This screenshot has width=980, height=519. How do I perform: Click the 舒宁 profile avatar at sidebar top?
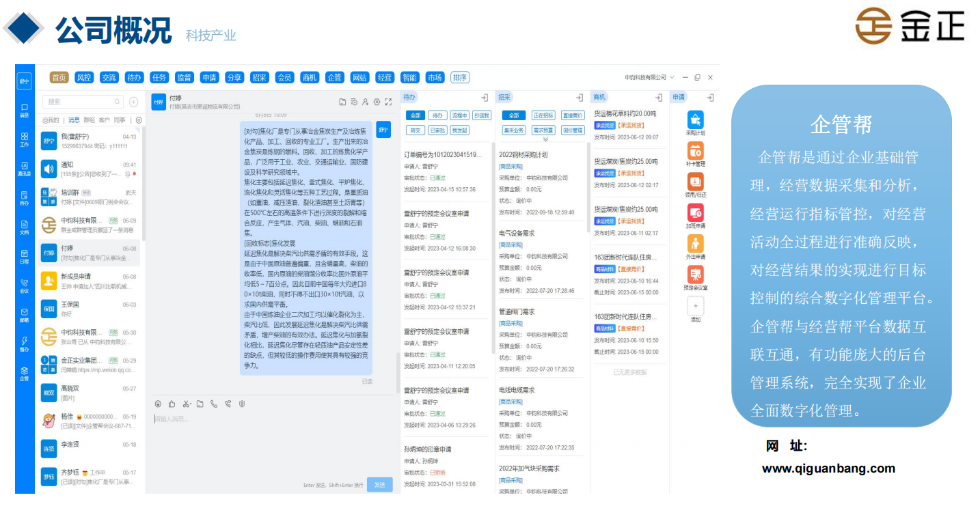(x=25, y=81)
